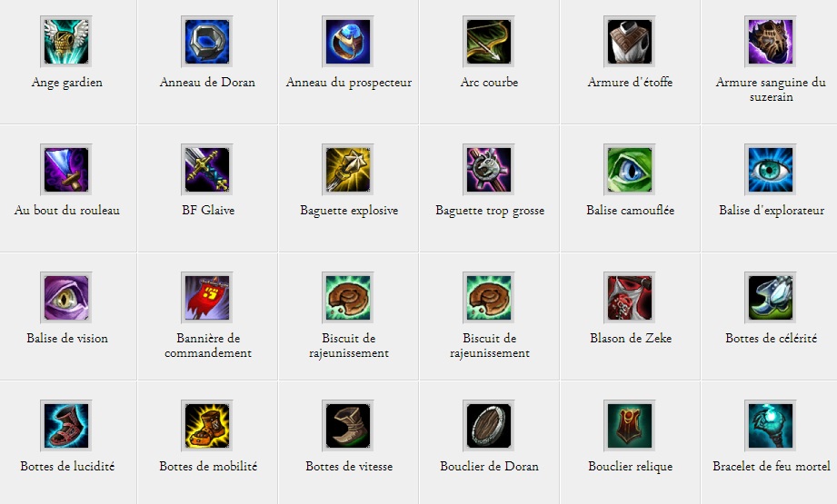This screenshot has height=504, width=837.
Task: Open the Armure sanguine du suzerain text link
Action: tap(771, 89)
